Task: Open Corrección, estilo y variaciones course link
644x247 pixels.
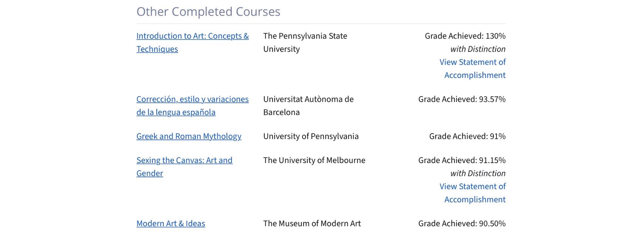Action: [x=192, y=99]
